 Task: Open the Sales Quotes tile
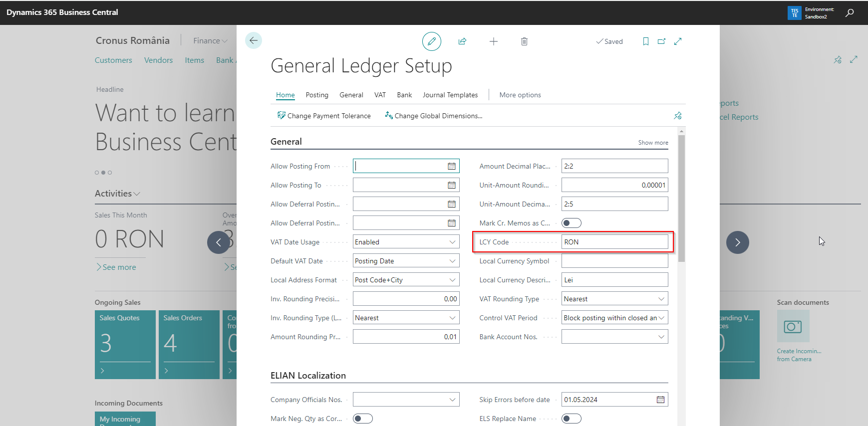tap(125, 345)
